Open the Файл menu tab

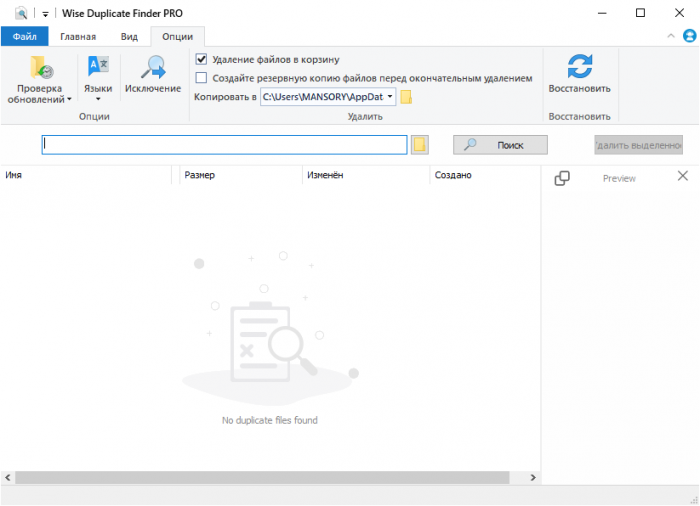pos(25,36)
